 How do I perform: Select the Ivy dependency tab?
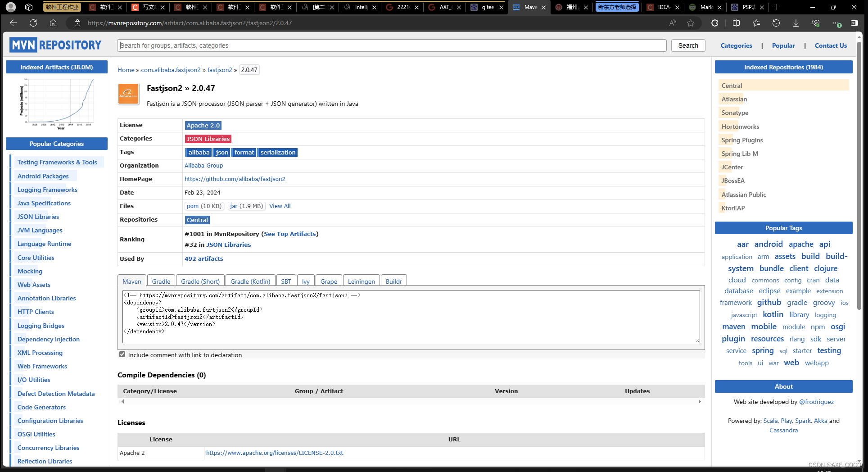(306, 281)
